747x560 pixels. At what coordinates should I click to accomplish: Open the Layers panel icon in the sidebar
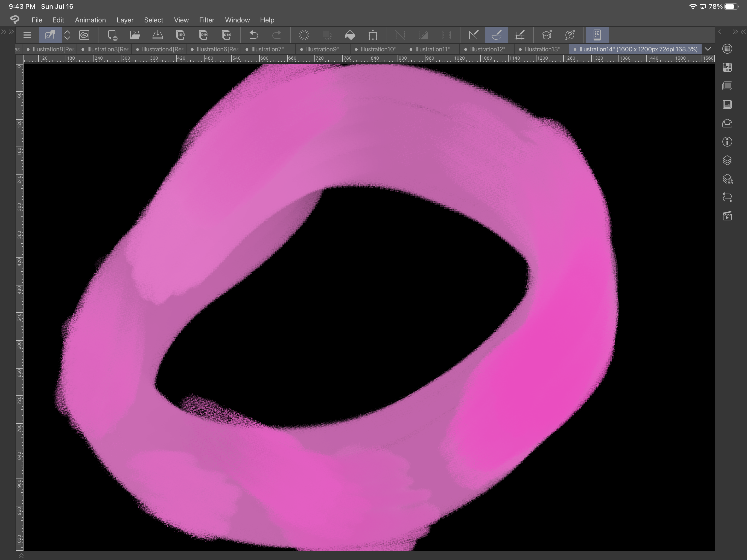[x=727, y=161]
